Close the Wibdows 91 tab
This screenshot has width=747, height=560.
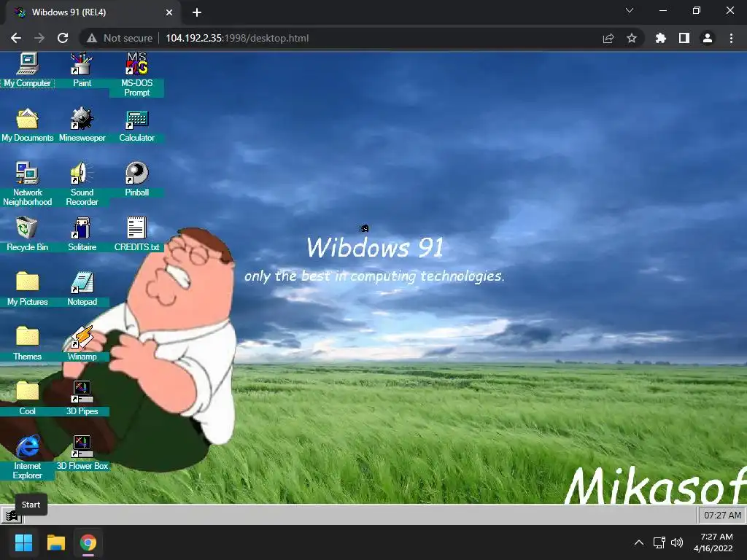[169, 12]
